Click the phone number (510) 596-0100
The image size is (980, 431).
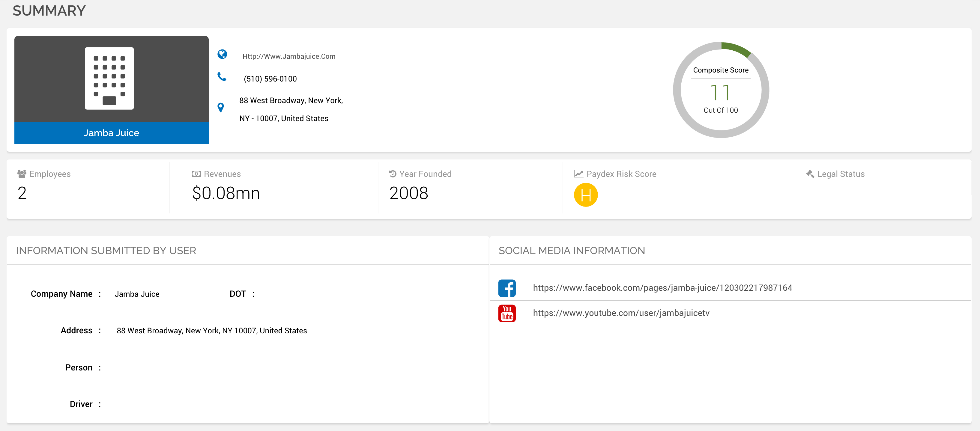[x=270, y=79]
